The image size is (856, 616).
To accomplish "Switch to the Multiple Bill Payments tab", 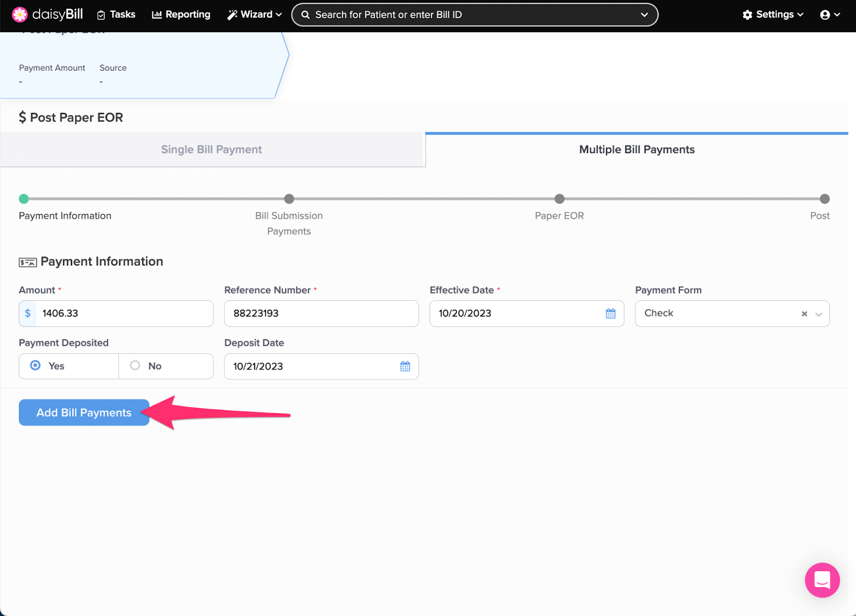I will click(x=637, y=149).
